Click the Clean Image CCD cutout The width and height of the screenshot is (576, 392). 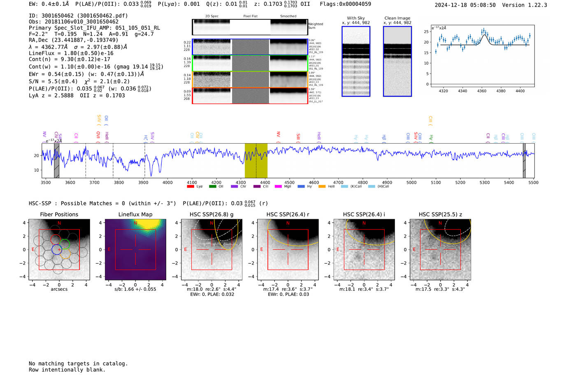click(x=397, y=61)
